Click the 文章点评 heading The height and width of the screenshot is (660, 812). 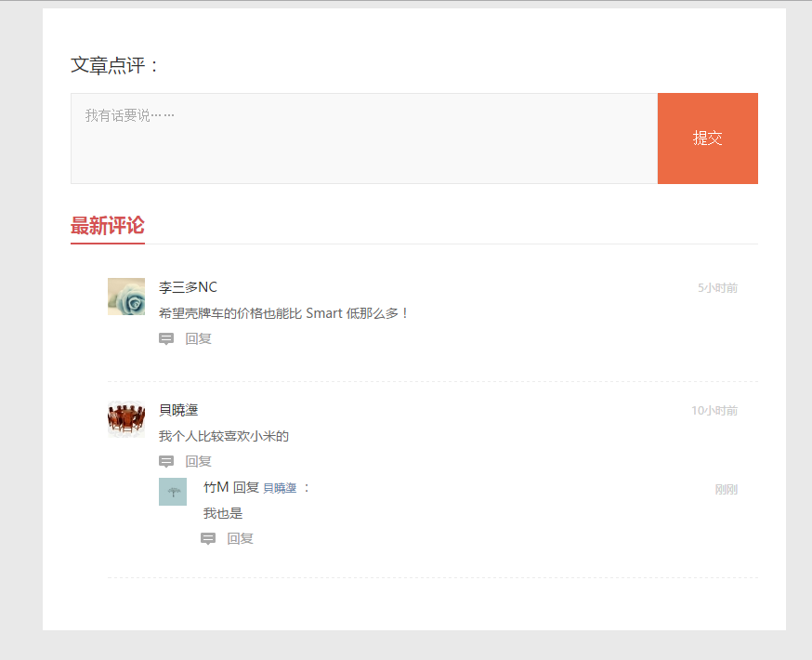pos(116,65)
